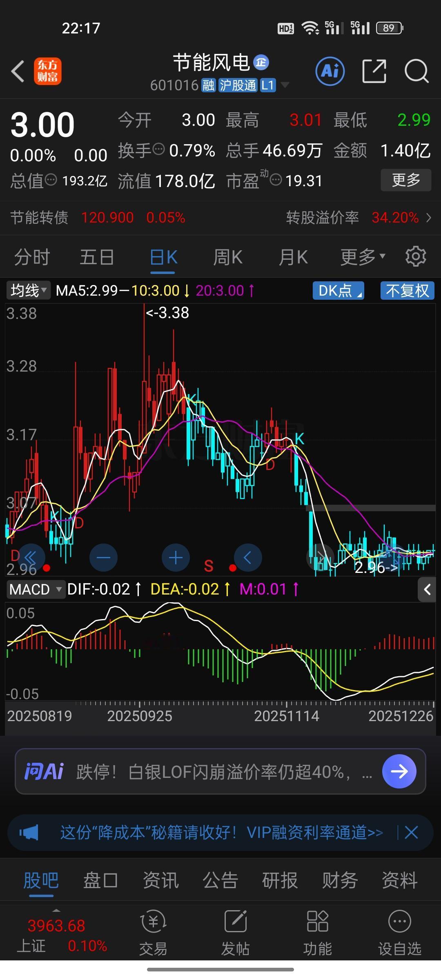The width and height of the screenshot is (441, 980).
Task: Open 研报 research reports tab
Action: 280,880
